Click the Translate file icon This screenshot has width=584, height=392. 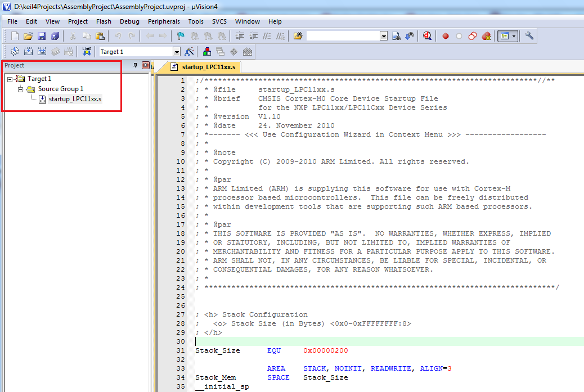coord(15,52)
